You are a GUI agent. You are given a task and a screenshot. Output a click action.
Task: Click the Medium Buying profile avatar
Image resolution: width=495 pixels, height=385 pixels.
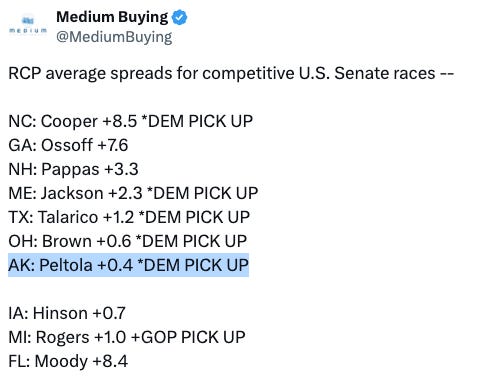pos(28,25)
